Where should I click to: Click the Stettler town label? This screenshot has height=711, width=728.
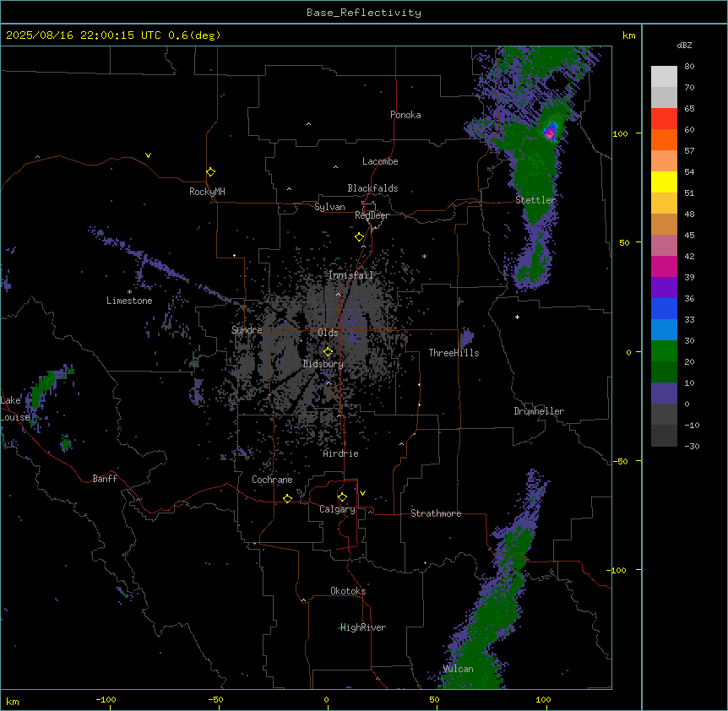pos(535,200)
